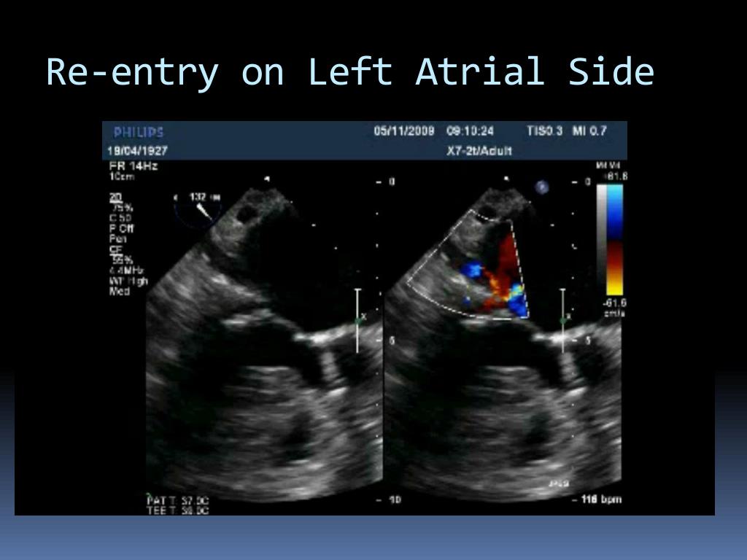Click the "10cm" depth setting

(122, 176)
